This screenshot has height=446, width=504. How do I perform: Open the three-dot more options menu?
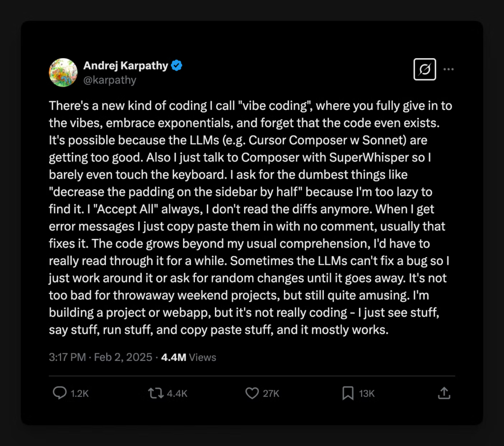coord(448,69)
